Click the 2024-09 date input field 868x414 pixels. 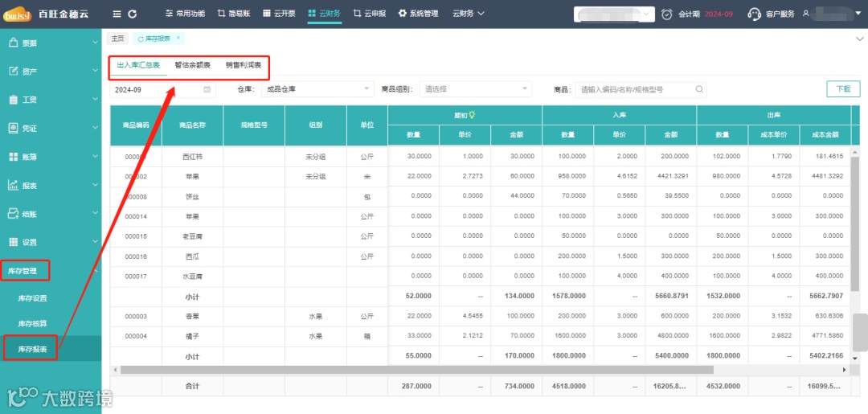tap(162, 89)
